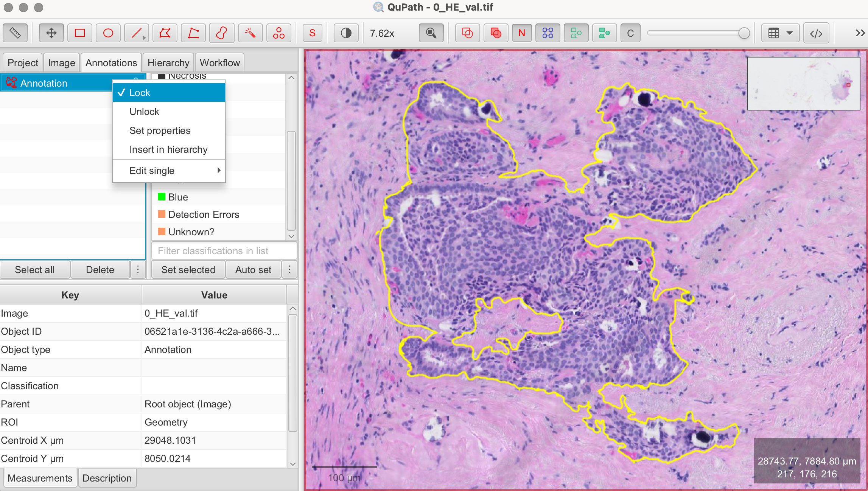Toggle Selection mode S button

[312, 33]
